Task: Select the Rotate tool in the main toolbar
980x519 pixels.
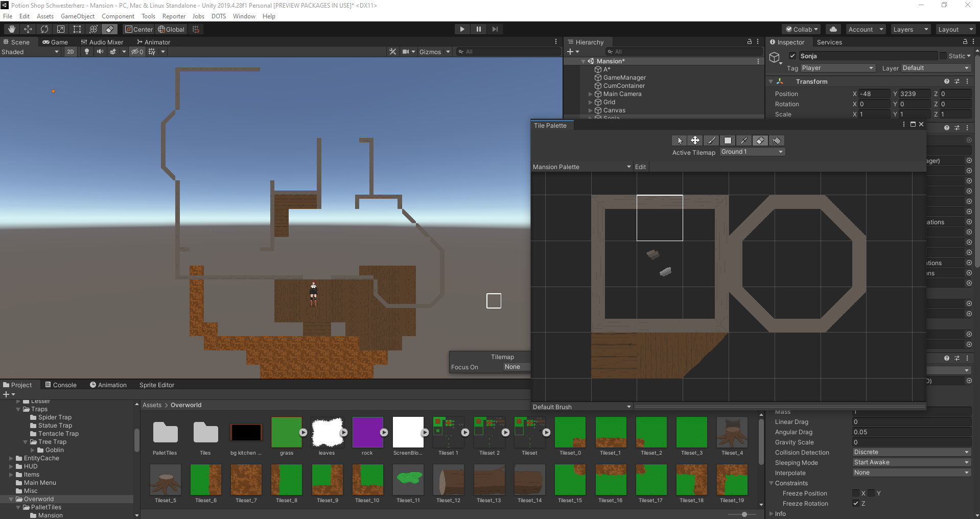Action: (x=44, y=29)
